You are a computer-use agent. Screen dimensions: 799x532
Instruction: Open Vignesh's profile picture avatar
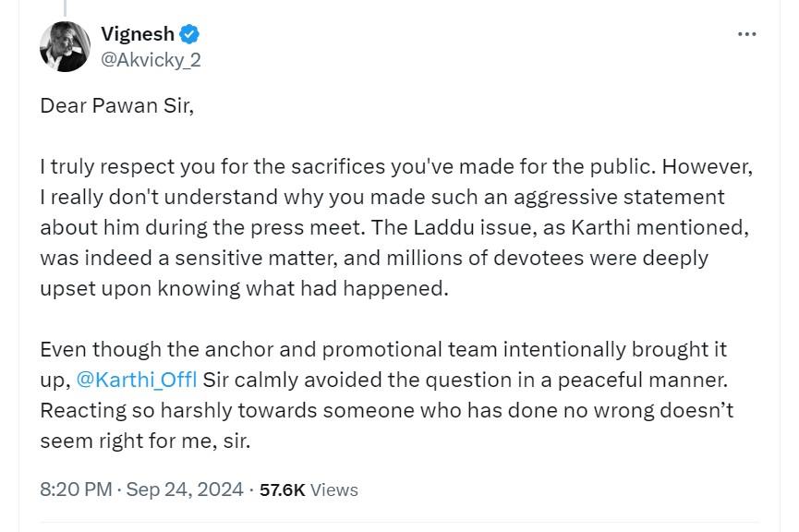pyautogui.click(x=66, y=46)
